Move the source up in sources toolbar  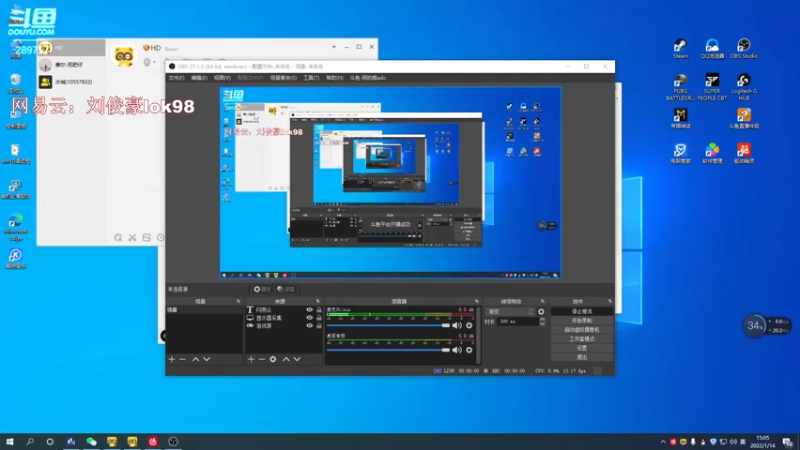286,359
